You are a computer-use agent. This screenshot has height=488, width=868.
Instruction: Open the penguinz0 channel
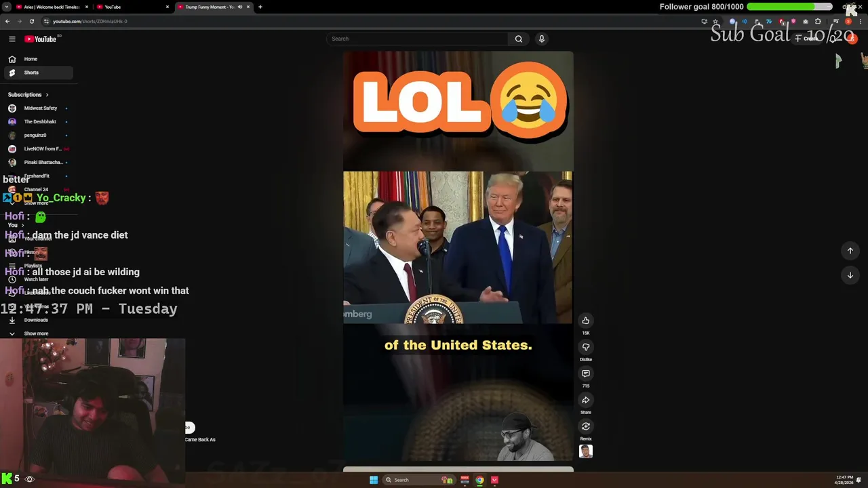click(38, 136)
